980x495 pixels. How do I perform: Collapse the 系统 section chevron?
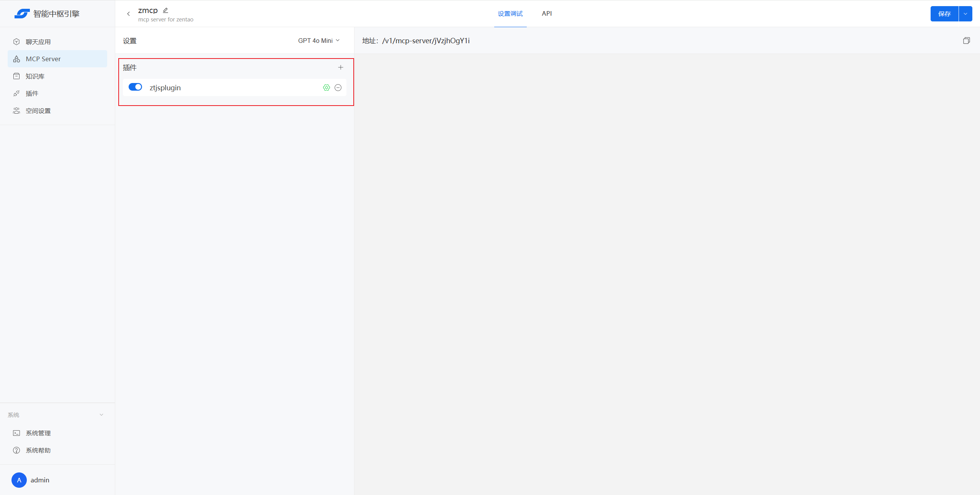(101, 415)
